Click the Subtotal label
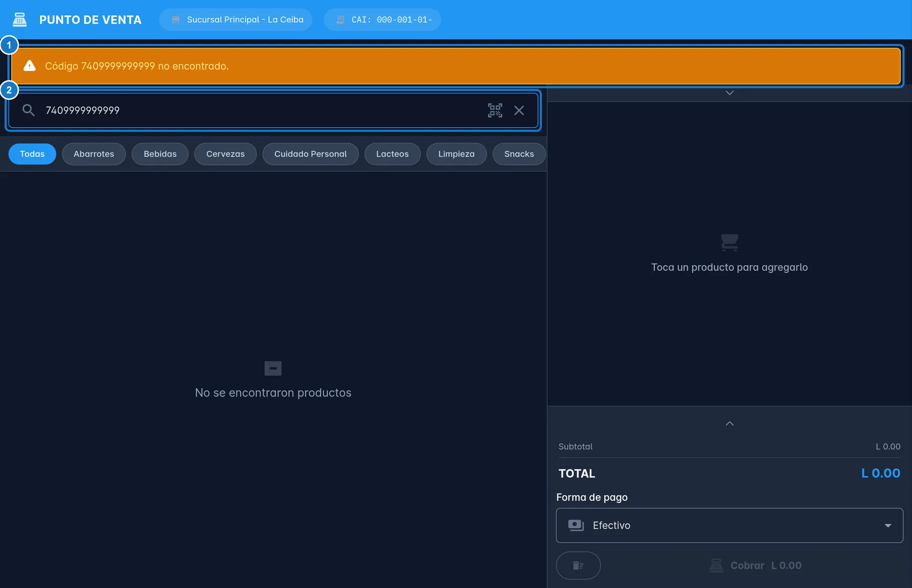 576,447
